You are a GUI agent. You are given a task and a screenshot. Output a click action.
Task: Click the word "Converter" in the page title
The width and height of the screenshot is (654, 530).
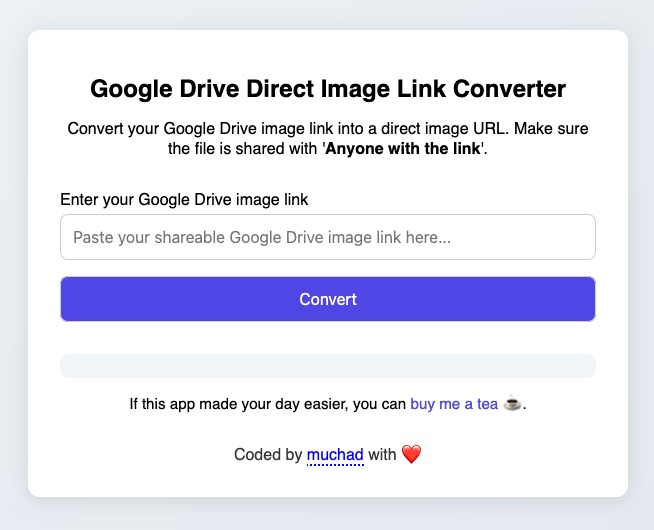point(509,89)
